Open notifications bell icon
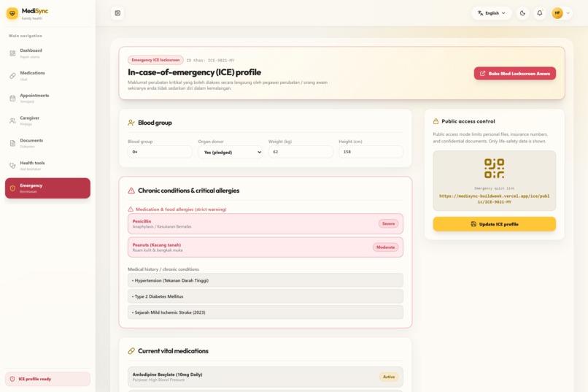588x392 pixels. (540, 13)
